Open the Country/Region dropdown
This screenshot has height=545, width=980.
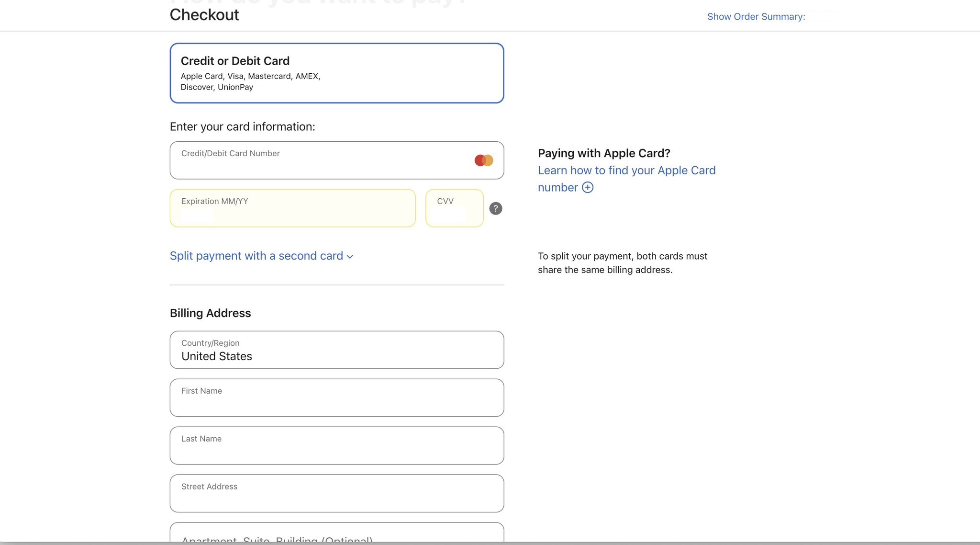tap(337, 350)
